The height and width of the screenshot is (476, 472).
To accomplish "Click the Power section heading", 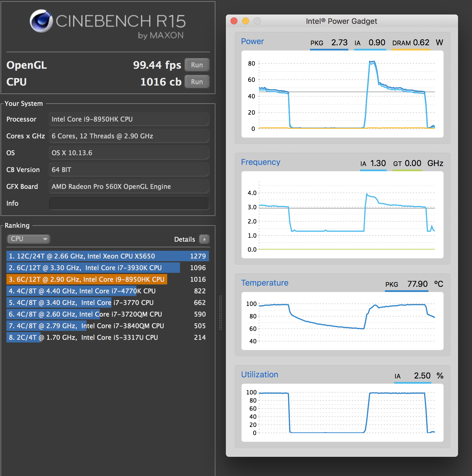I will 252,42.
